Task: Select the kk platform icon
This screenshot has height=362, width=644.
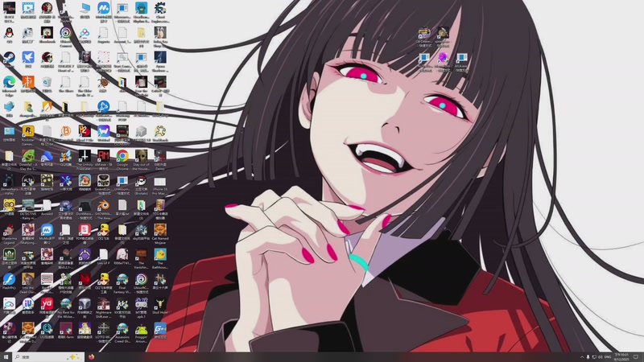Action: click(122, 304)
